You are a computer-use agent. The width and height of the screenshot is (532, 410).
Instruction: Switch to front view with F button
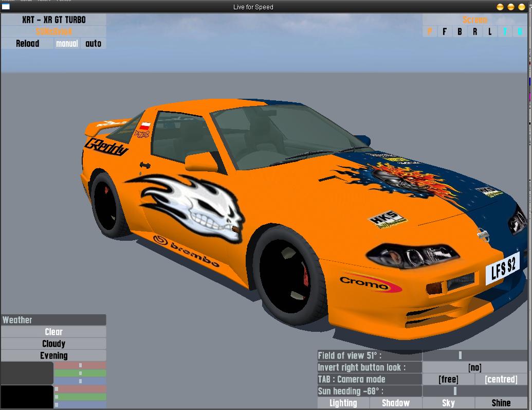(x=445, y=31)
